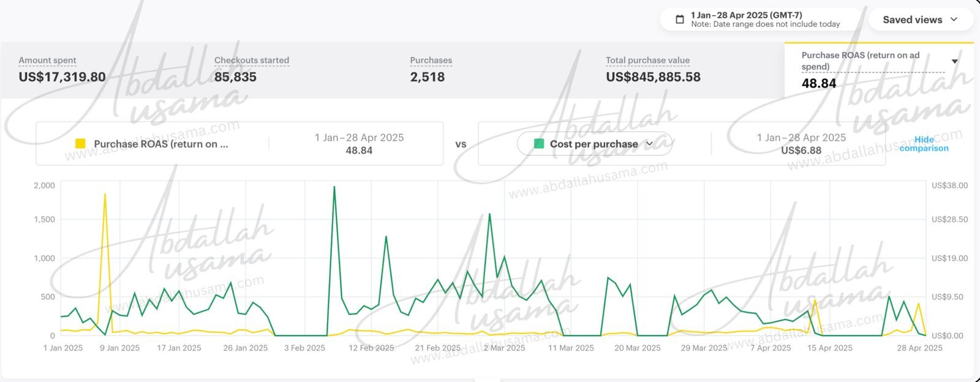Click the 1,500 left axis label

(44, 219)
